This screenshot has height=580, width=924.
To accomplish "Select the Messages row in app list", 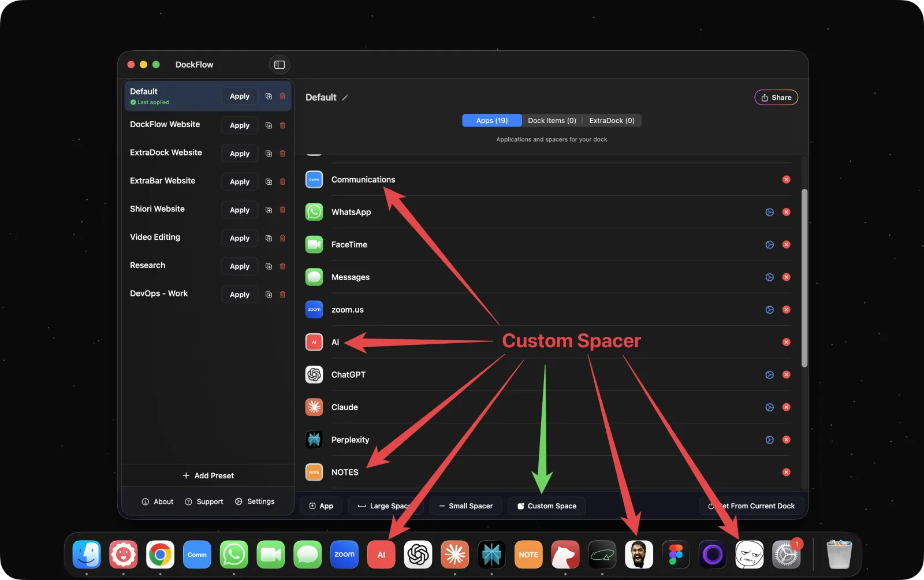I will (547, 277).
